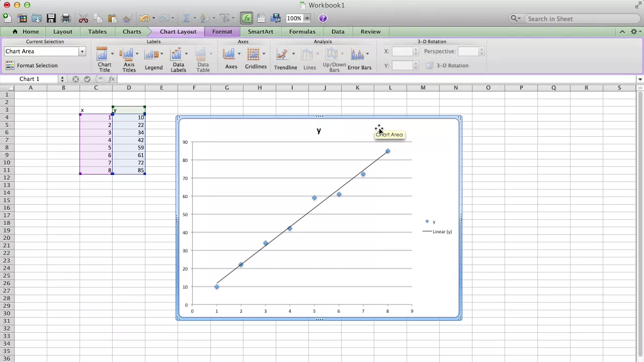The width and height of the screenshot is (644, 362).
Task: Switch to the Data tab
Action: (x=338, y=31)
